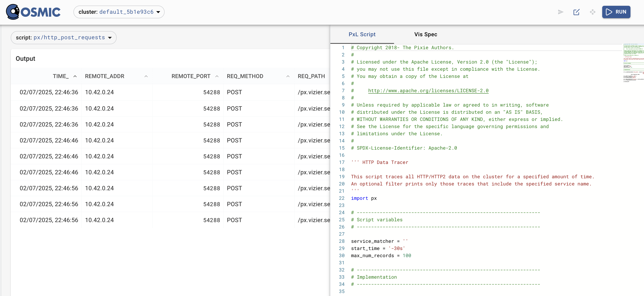Click the HTTP Data Tracer docstring line
The height and width of the screenshot is (296, 644).
tap(379, 162)
